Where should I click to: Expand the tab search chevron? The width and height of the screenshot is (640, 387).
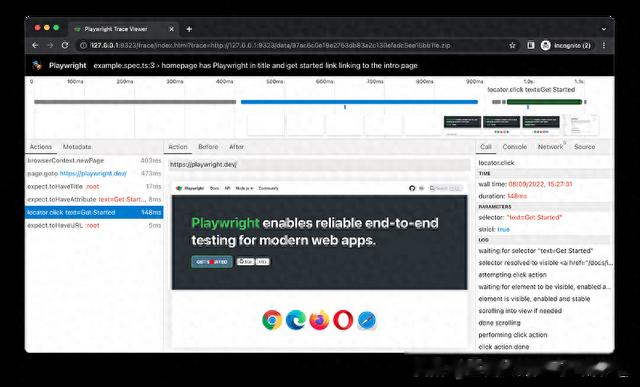coord(604,29)
